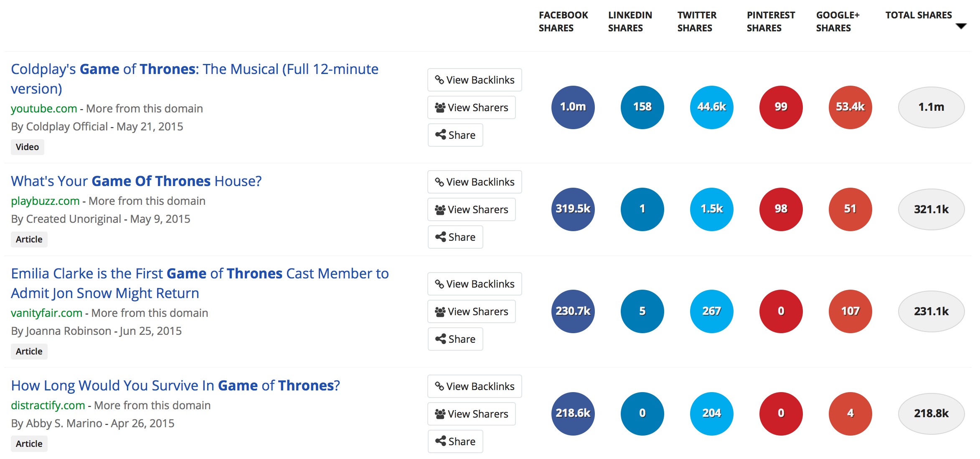Click Twitter shares circle showing 267
Screen dimensions: 980x459
[711, 311]
